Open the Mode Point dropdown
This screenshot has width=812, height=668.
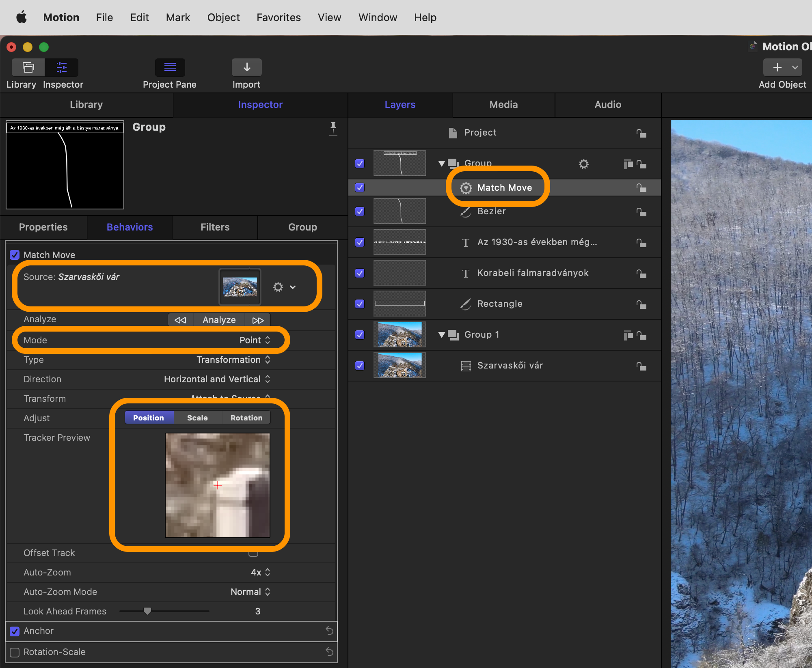(255, 340)
